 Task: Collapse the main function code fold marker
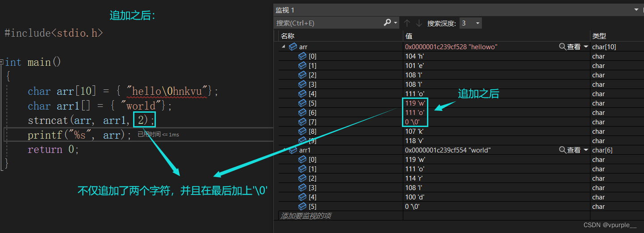click(2, 62)
